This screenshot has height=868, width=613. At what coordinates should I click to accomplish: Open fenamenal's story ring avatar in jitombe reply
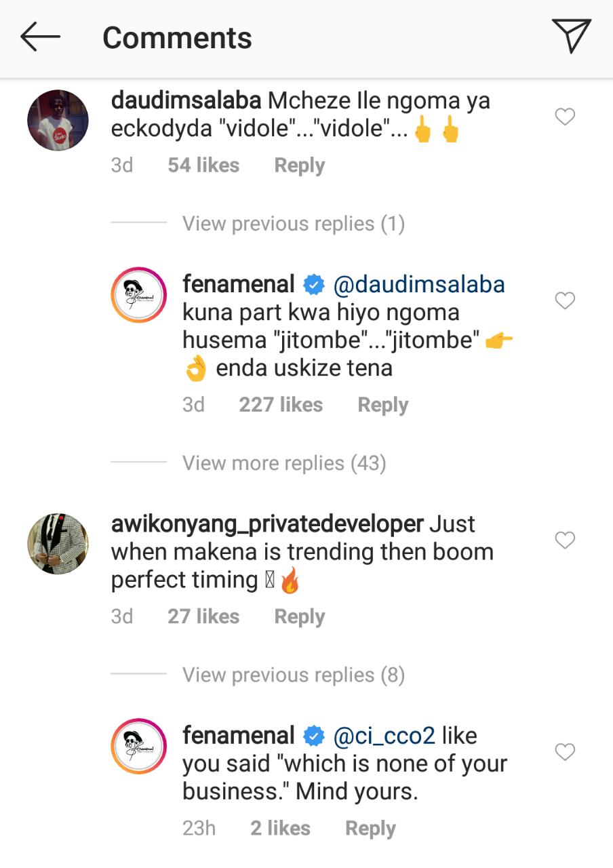click(138, 295)
